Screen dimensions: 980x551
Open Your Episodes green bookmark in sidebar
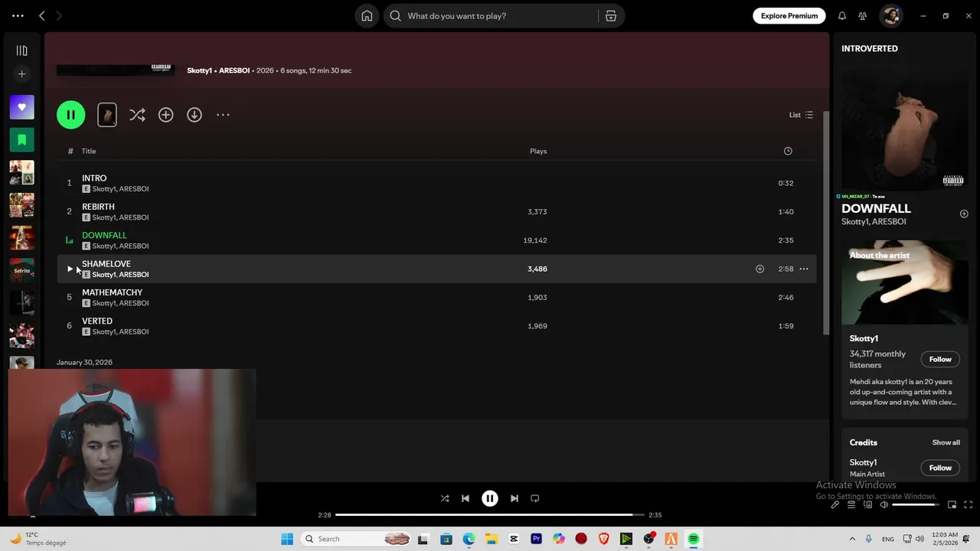click(x=21, y=140)
